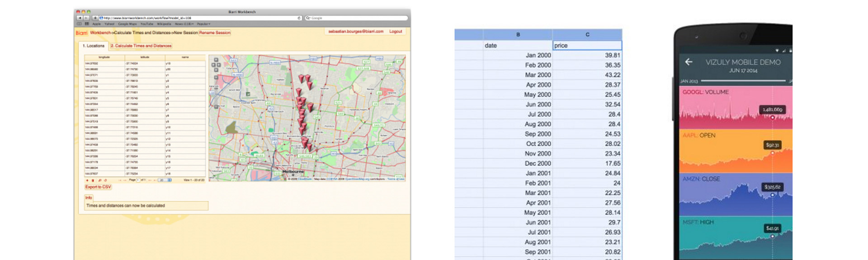Select column B header in spreadsheet
Image resolution: width=868 pixels, height=260 pixels.
518,34
